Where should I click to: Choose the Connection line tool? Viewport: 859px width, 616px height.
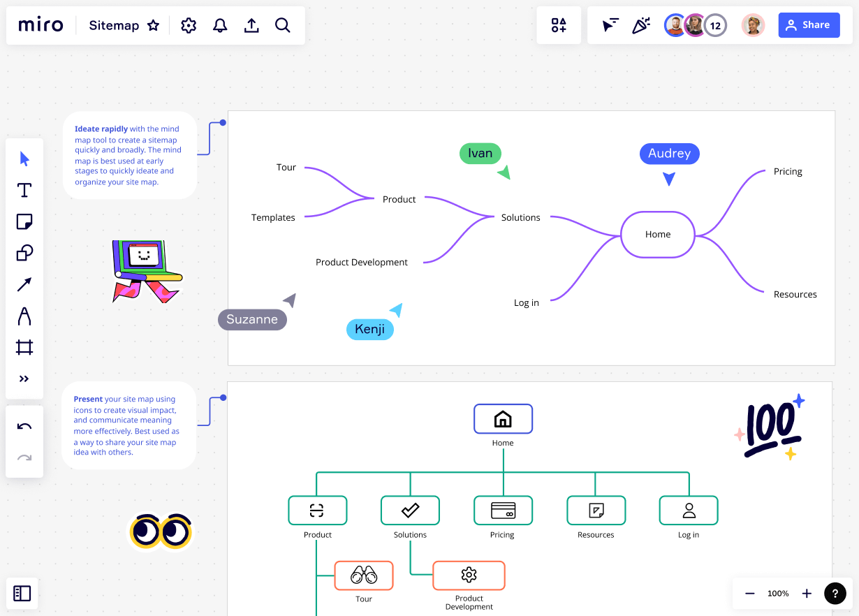click(x=24, y=284)
